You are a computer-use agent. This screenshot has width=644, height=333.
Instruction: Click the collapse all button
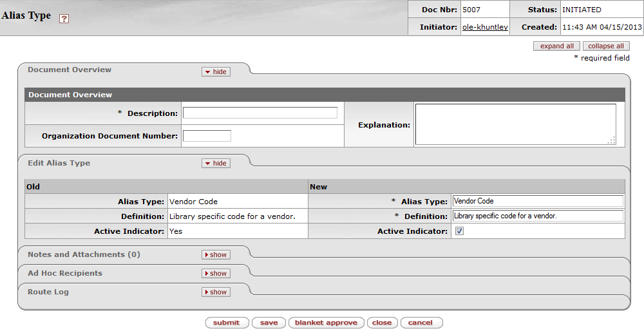(605, 46)
